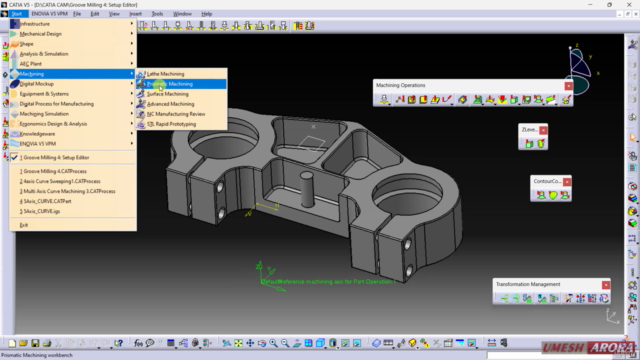Close the Transformation Management toolbar

click(606, 284)
